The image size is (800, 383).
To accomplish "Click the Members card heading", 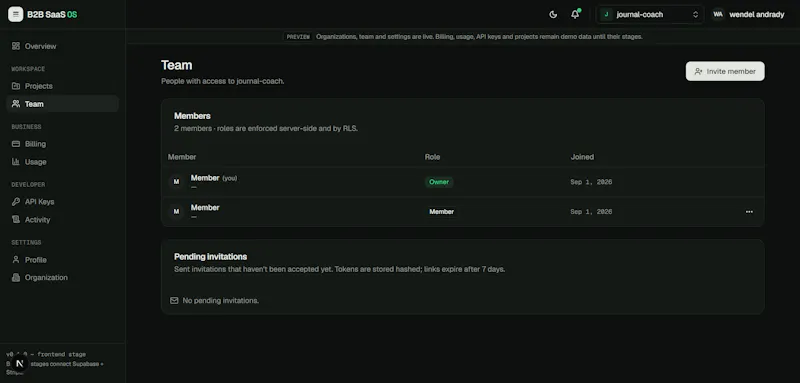I will pos(192,116).
